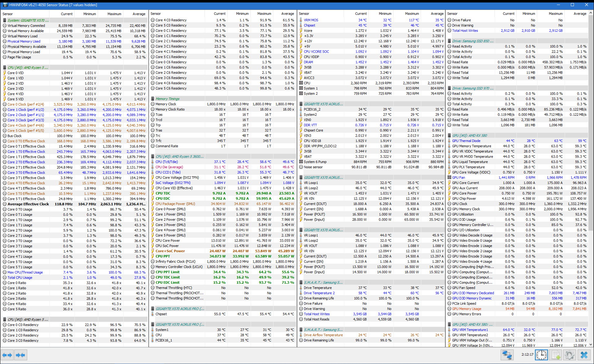Click the lightning icon beside CPU Package Power (SMU)

pyautogui.click(x=153, y=204)
